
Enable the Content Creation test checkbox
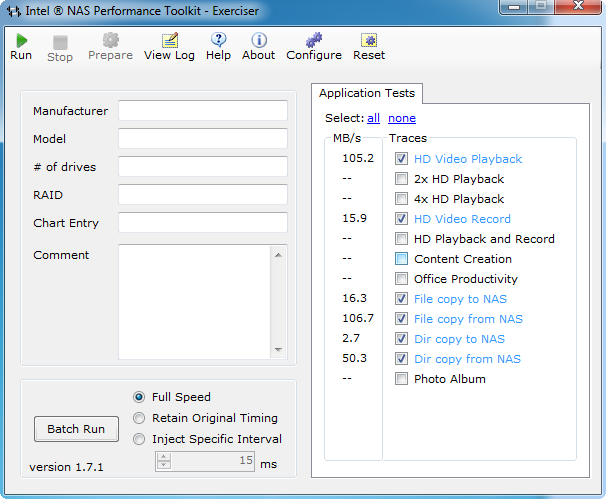pos(401,259)
